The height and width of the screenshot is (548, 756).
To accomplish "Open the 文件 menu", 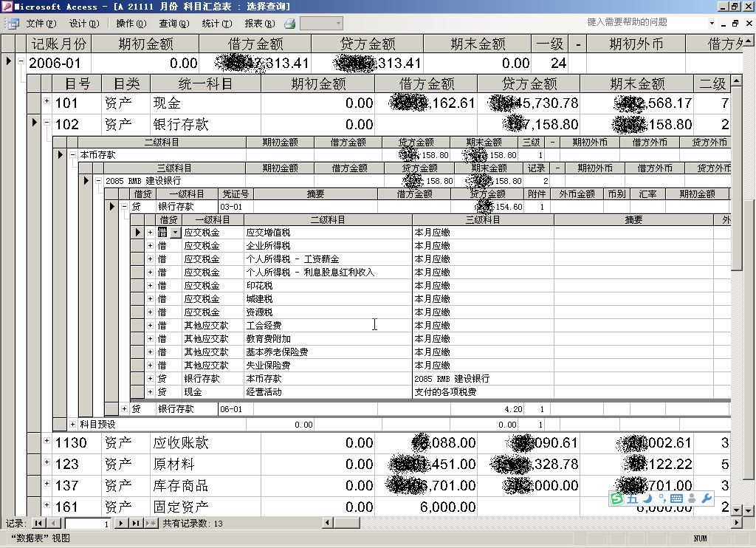I will click(41, 24).
